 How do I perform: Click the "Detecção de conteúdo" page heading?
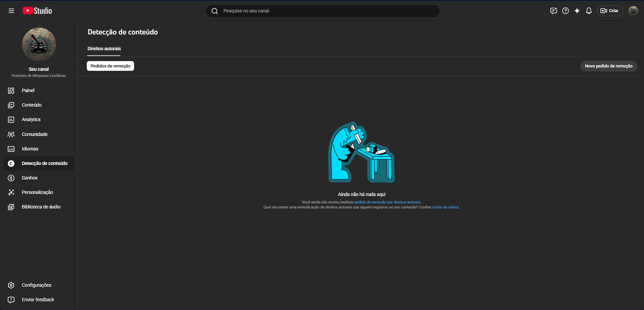[x=123, y=32]
